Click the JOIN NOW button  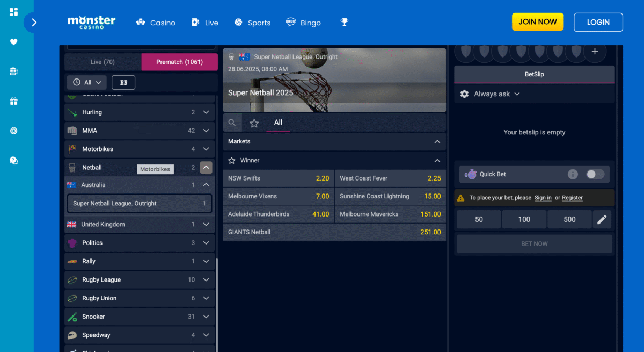click(538, 22)
